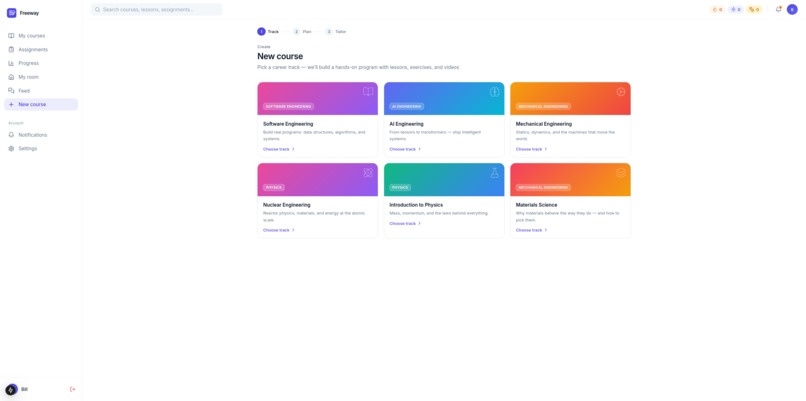Click the brain icon on the AI Engineering card
The width and height of the screenshot is (806, 401).
click(494, 92)
